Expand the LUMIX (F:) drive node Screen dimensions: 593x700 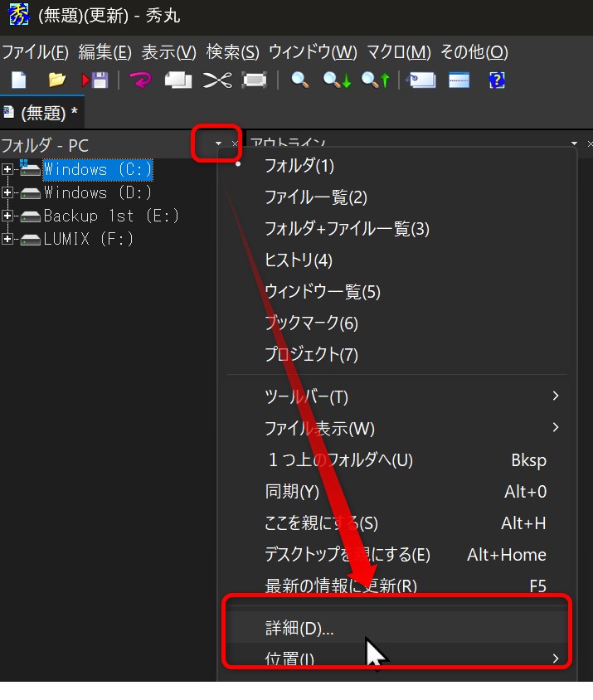(x=8, y=240)
